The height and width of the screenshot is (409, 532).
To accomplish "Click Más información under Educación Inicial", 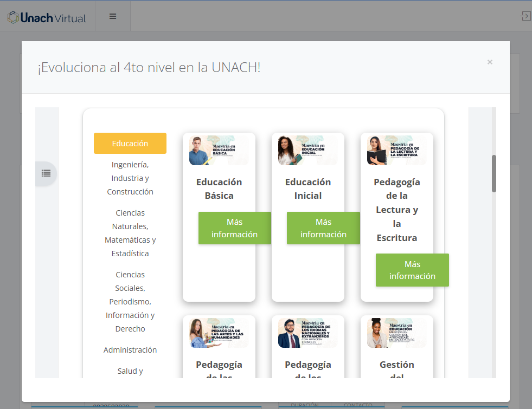I will pyautogui.click(x=323, y=228).
